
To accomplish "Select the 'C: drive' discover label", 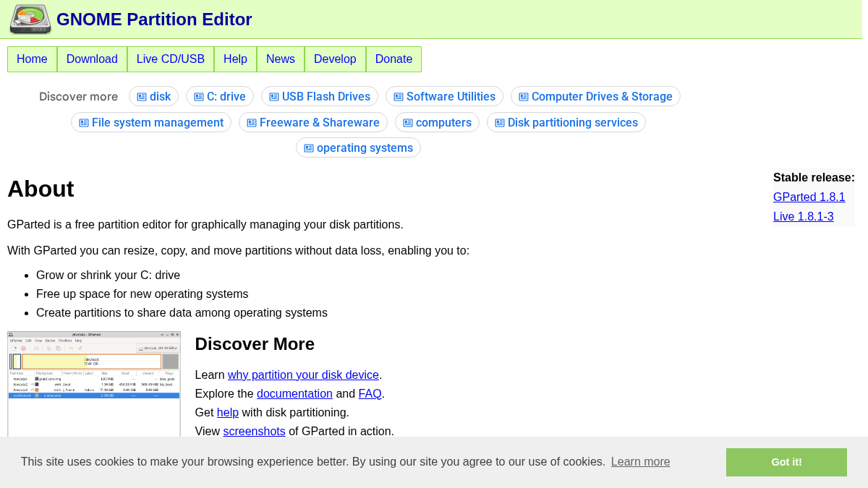I will click(x=226, y=97).
